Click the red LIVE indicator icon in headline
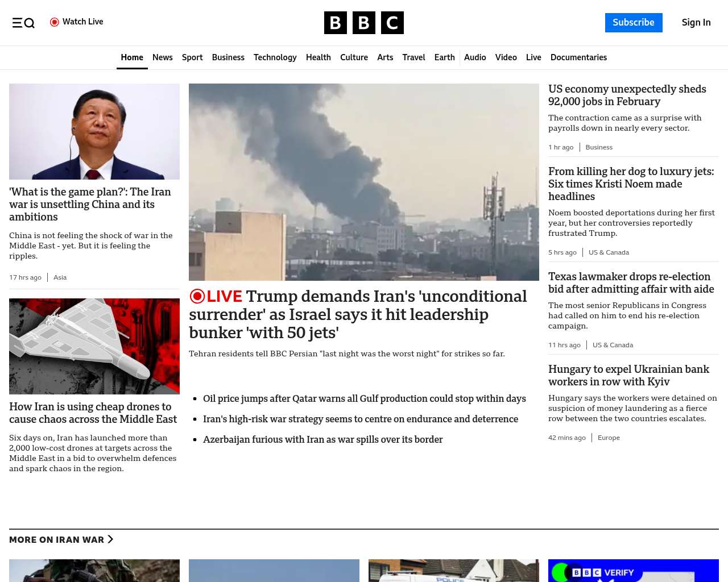 pyautogui.click(x=197, y=296)
